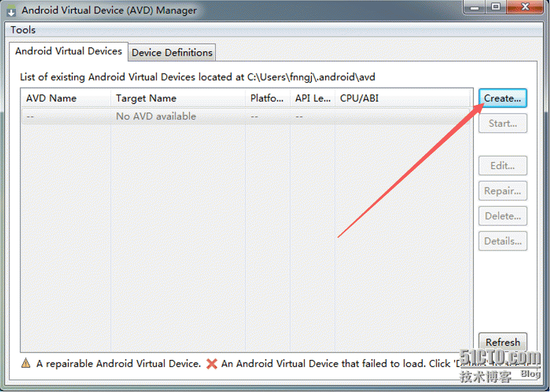The height and width of the screenshot is (392, 550).
Task: Sort by Target Name column header
Action: tap(178, 98)
